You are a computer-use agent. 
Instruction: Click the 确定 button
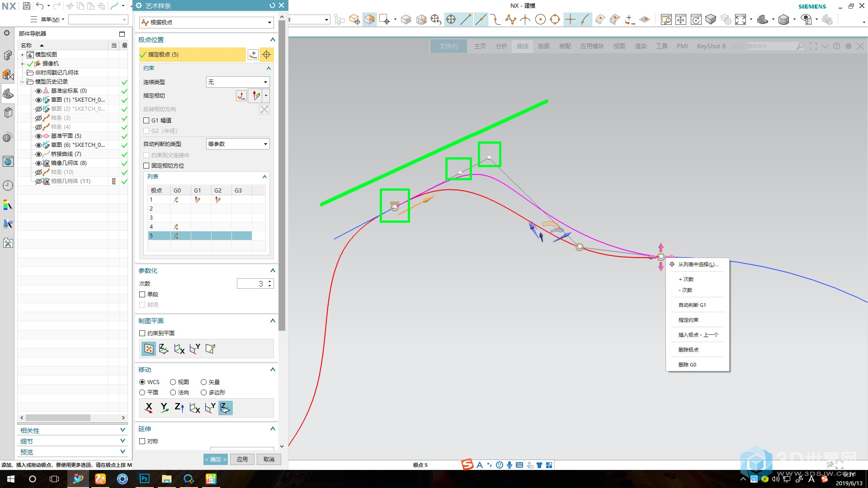point(216,460)
